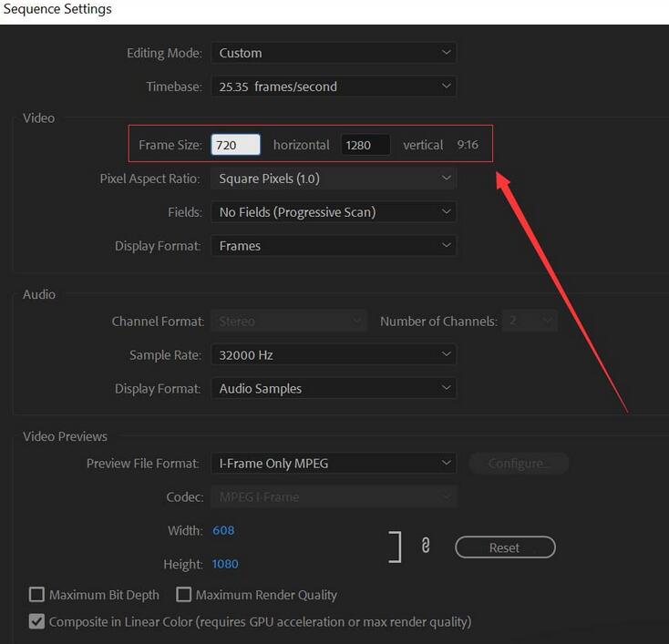Click the vertical frame size field
Screen dimensions: 669x644
[365, 145]
